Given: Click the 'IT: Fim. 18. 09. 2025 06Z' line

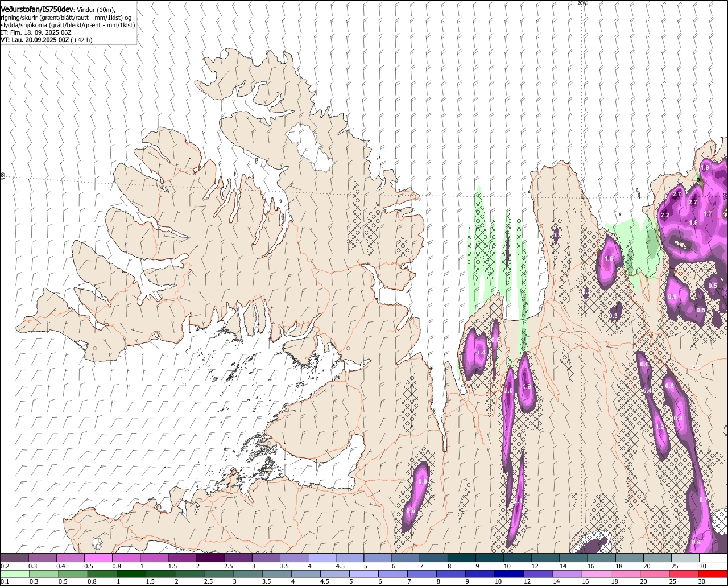Looking at the screenshot, I should coord(36,32).
